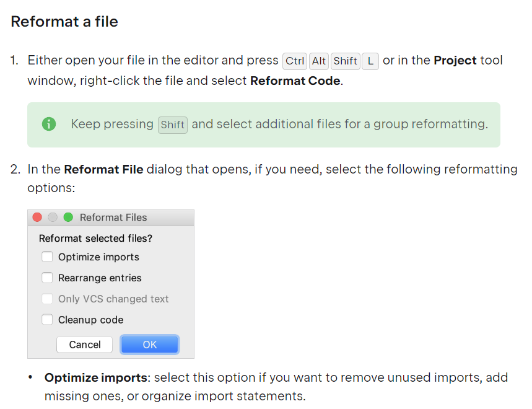The height and width of the screenshot is (409, 532).
Task: Enable the Cleanup code checkbox
Action: point(47,320)
